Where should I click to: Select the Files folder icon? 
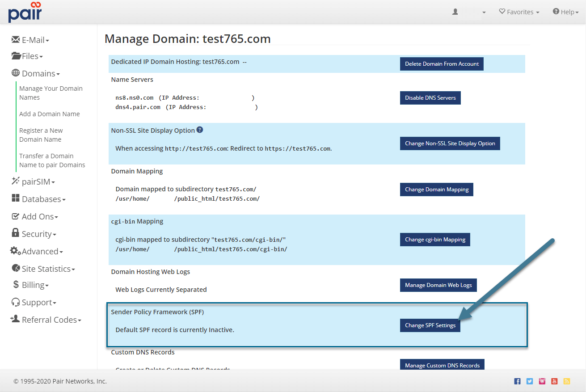click(15, 56)
